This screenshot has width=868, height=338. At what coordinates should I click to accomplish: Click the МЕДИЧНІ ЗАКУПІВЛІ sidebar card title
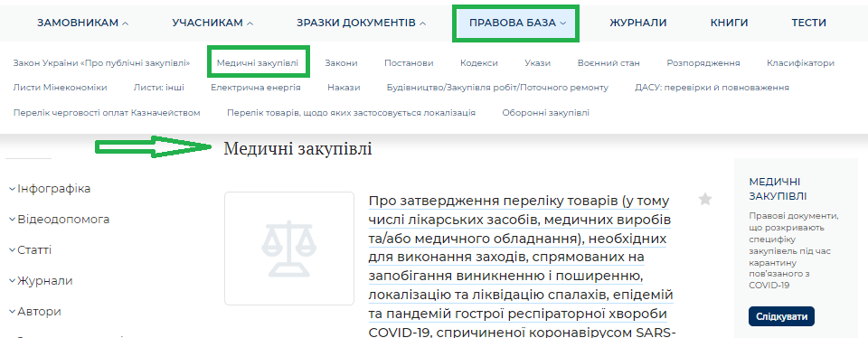(778, 189)
